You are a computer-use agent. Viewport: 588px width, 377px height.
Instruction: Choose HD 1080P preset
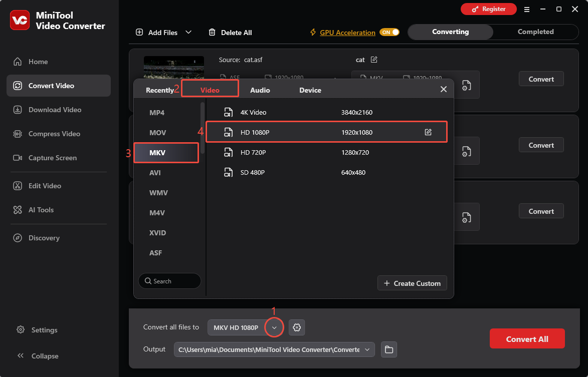tap(327, 132)
